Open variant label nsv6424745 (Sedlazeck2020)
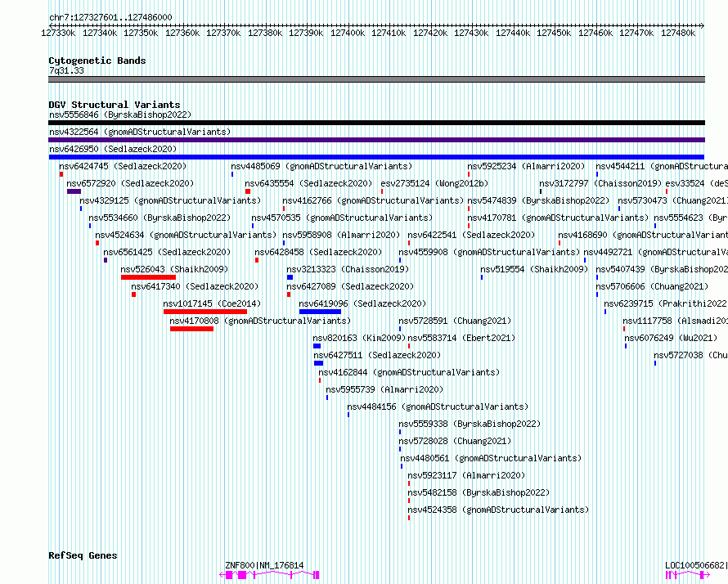The width and height of the screenshot is (728, 584). (x=123, y=166)
